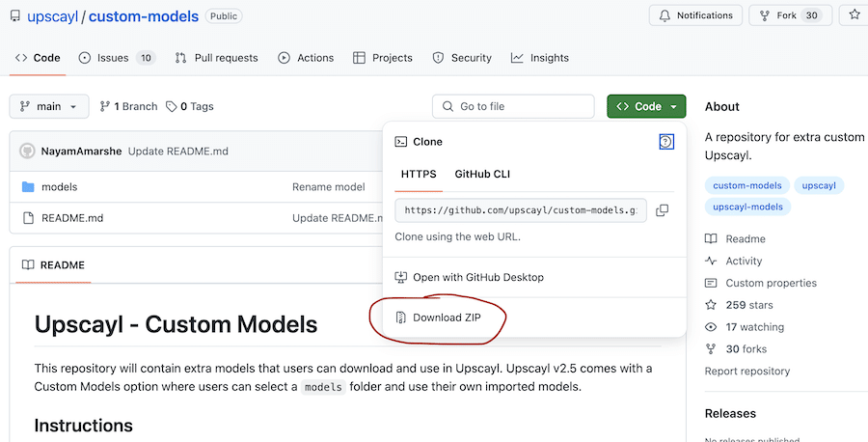
Task: Open the Update README.md commit message
Action: pyautogui.click(x=178, y=152)
